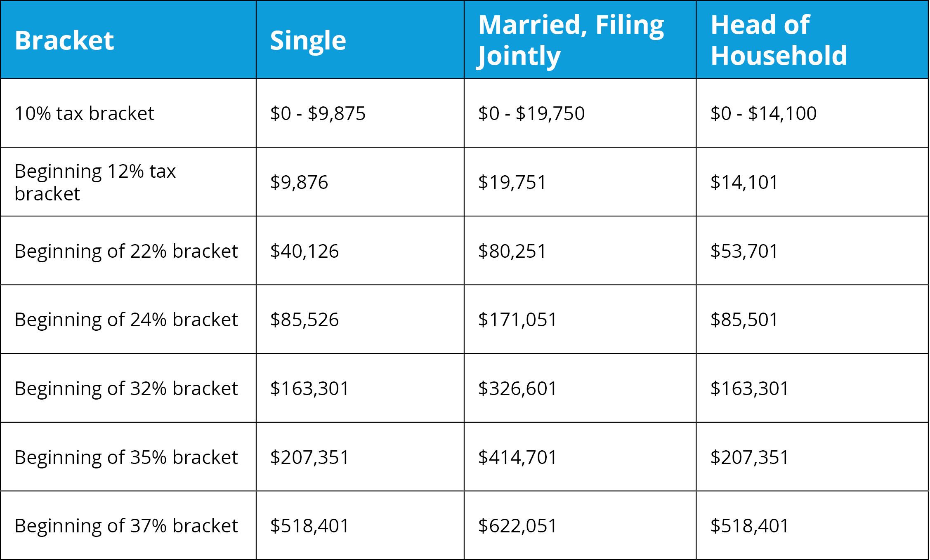Click the Bracket column header
930x560 pixels.
coord(64,40)
